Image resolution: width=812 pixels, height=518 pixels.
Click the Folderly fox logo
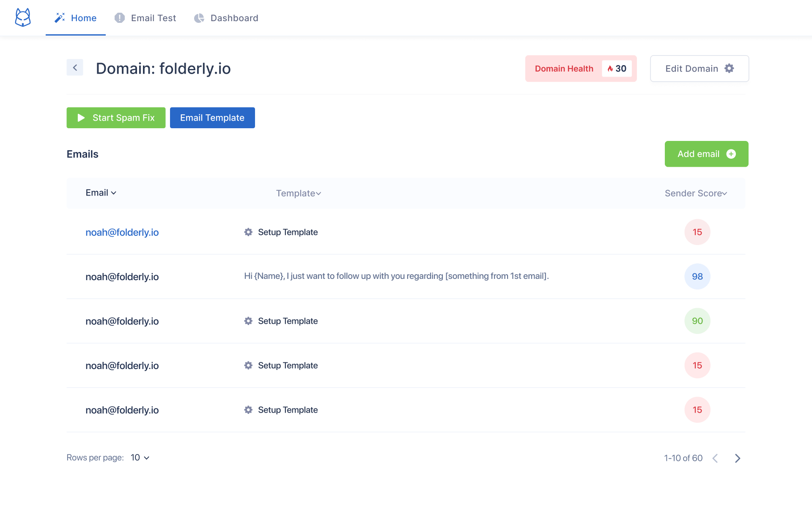click(23, 18)
